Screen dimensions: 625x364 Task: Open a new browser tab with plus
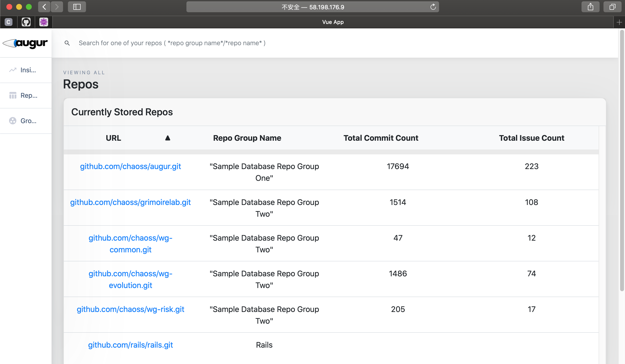pyautogui.click(x=619, y=22)
